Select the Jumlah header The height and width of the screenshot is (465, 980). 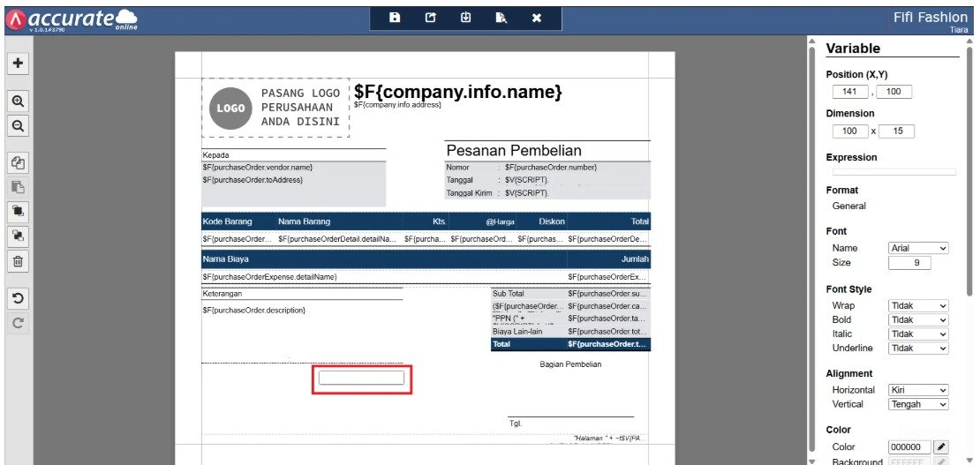(x=635, y=259)
